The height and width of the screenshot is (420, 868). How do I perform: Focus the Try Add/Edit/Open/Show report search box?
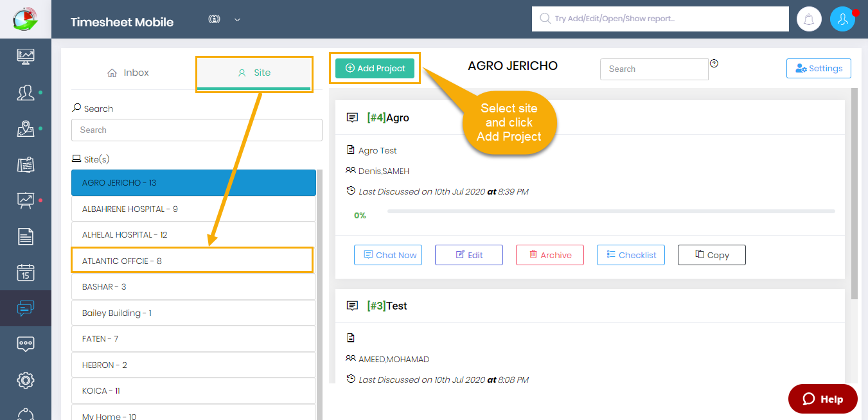coord(660,19)
